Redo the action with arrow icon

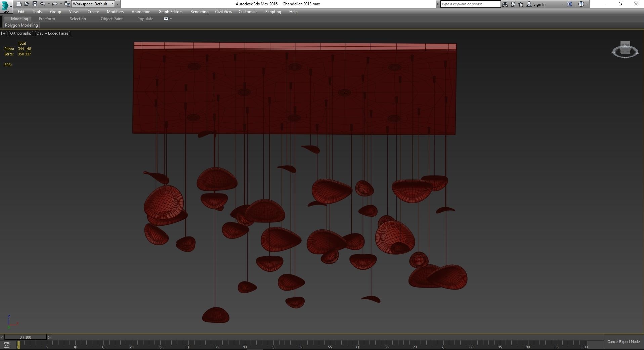[54, 4]
